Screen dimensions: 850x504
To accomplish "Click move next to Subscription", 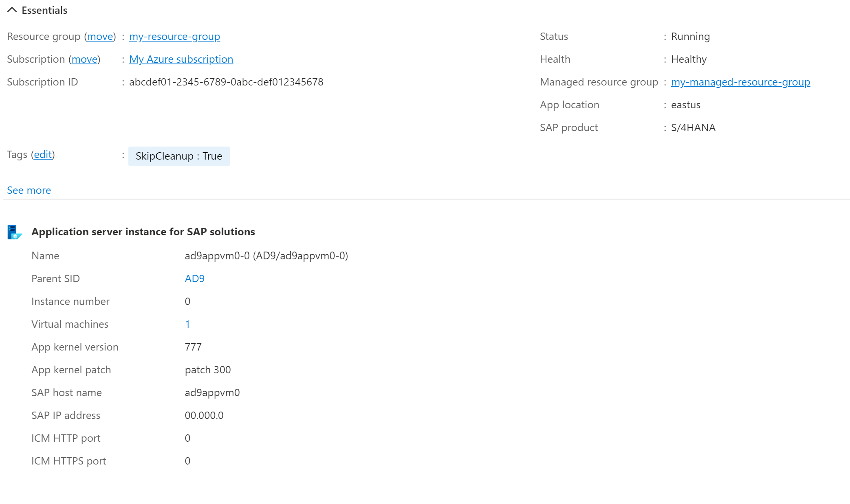I will click(x=84, y=59).
